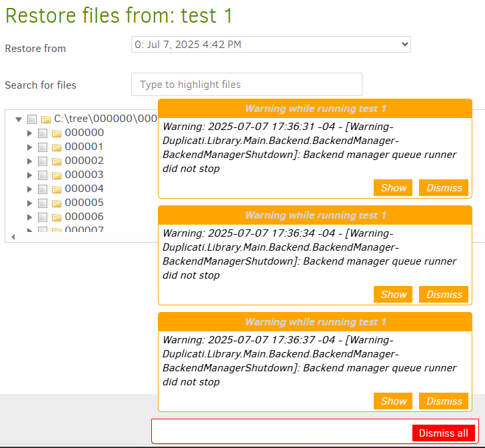Dismiss the 17:36:31 warning

point(444,187)
